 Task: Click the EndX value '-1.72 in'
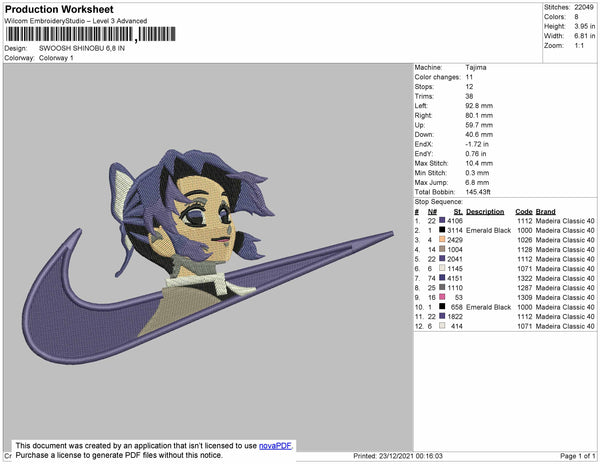[477, 144]
